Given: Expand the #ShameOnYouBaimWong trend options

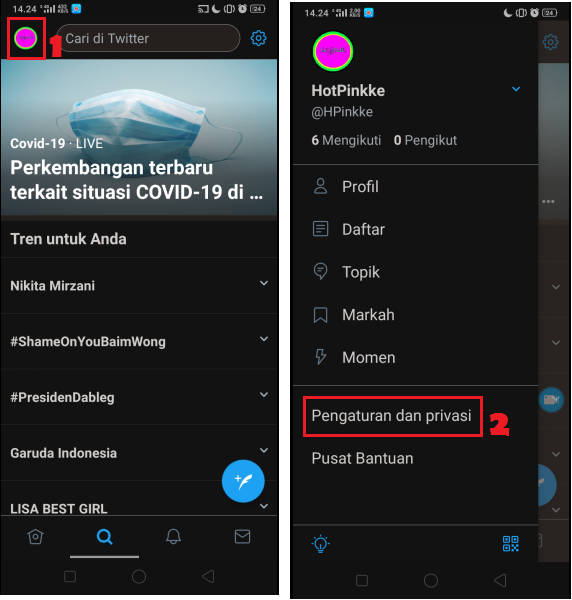Looking at the screenshot, I should (x=264, y=339).
